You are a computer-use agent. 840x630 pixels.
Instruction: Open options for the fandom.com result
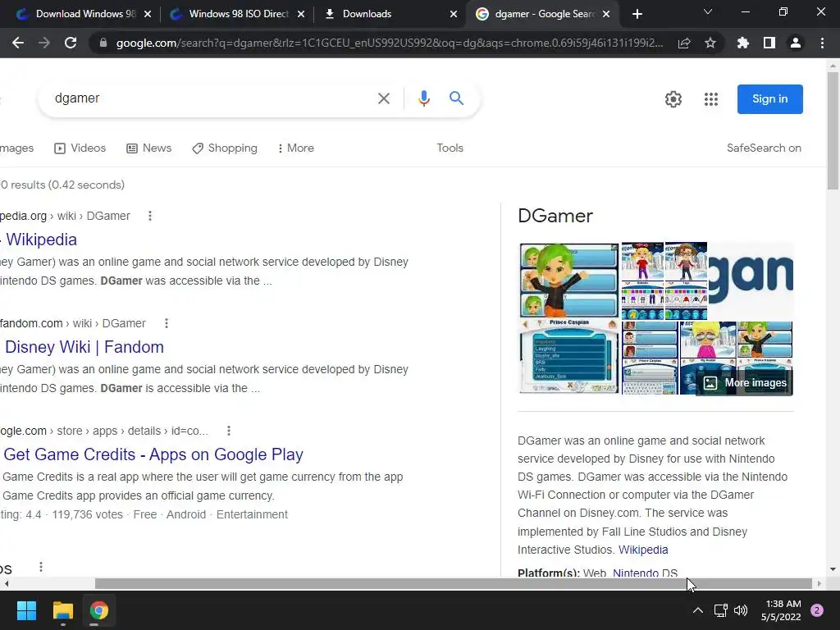pyautogui.click(x=167, y=323)
